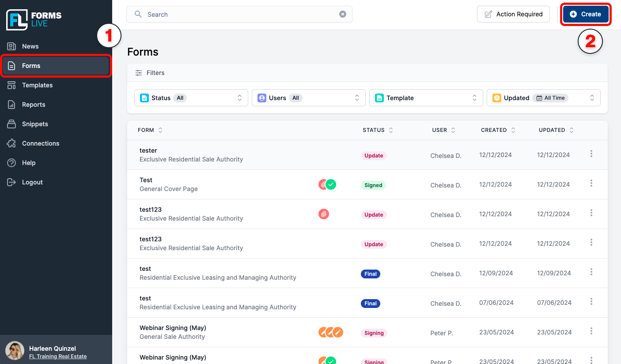Click into the Search input field
This screenshot has height=364, width=621.
tap(239, 15)
